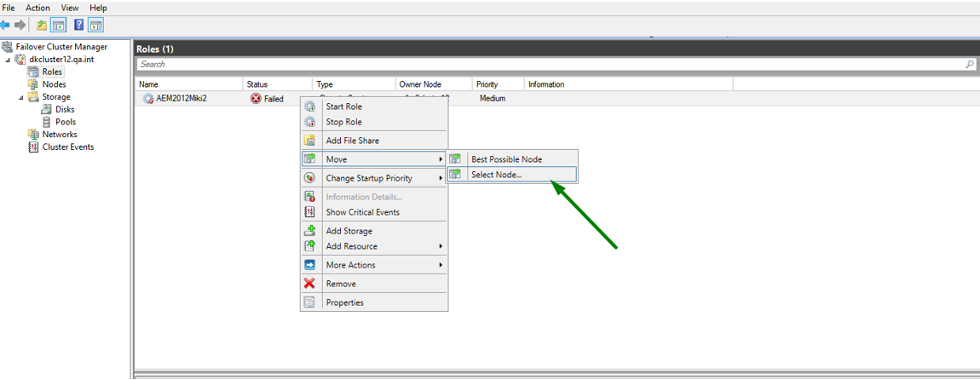Image resolution: width=980 pixels, height=380 pixels.
Task: Click the Start Role gear icon
Action: tap(309, 107)
